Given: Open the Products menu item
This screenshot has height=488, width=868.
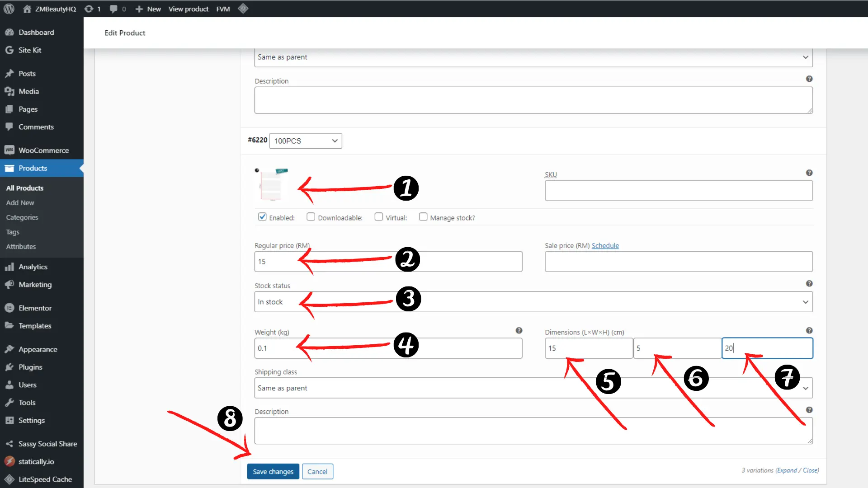Looking at the screenshot, I should [42, 168].
